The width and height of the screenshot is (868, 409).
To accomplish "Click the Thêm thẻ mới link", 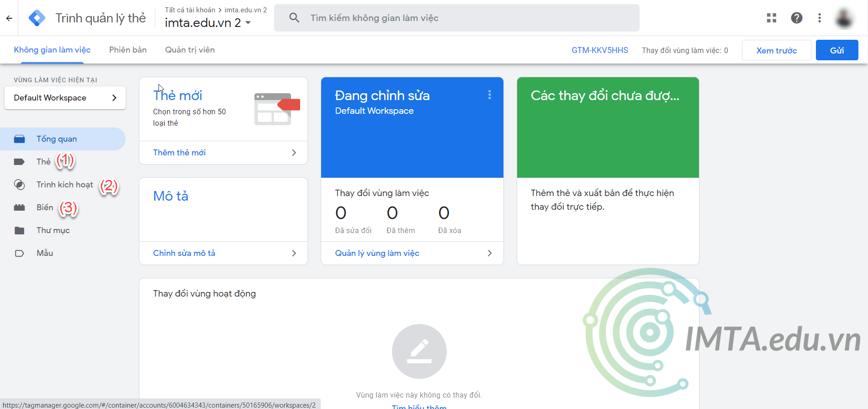I will point(179,153).
